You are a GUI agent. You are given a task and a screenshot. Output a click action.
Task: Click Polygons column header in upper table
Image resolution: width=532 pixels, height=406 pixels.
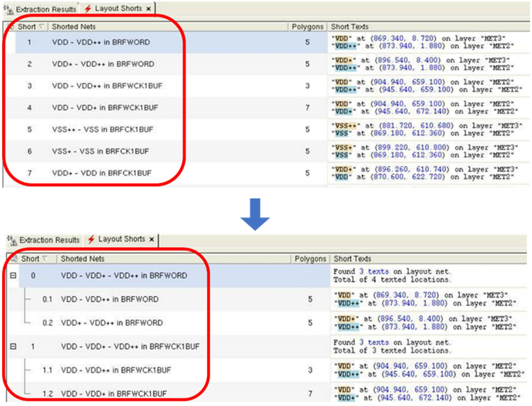[x=308, y=27]
